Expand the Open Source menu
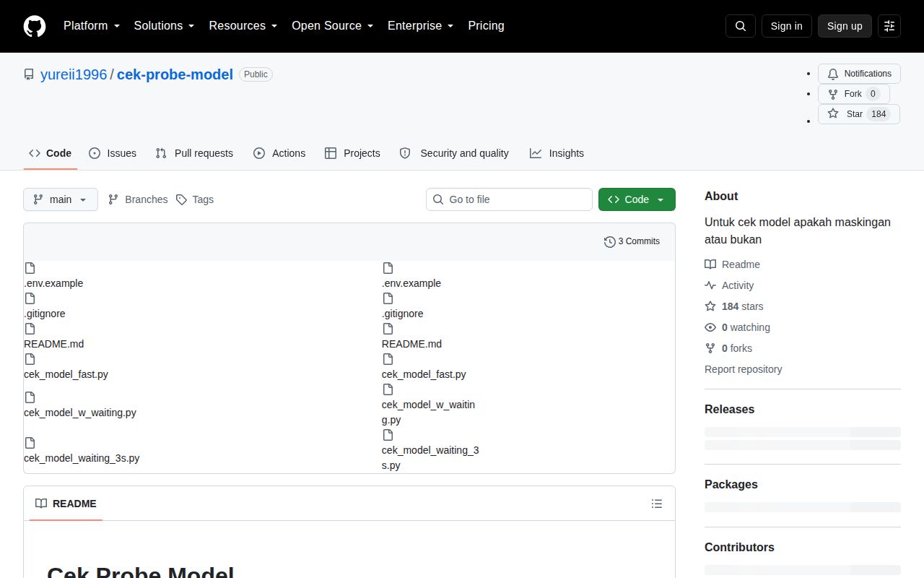Viewport: 924px width, 578px height. click(x=333, y=26)
